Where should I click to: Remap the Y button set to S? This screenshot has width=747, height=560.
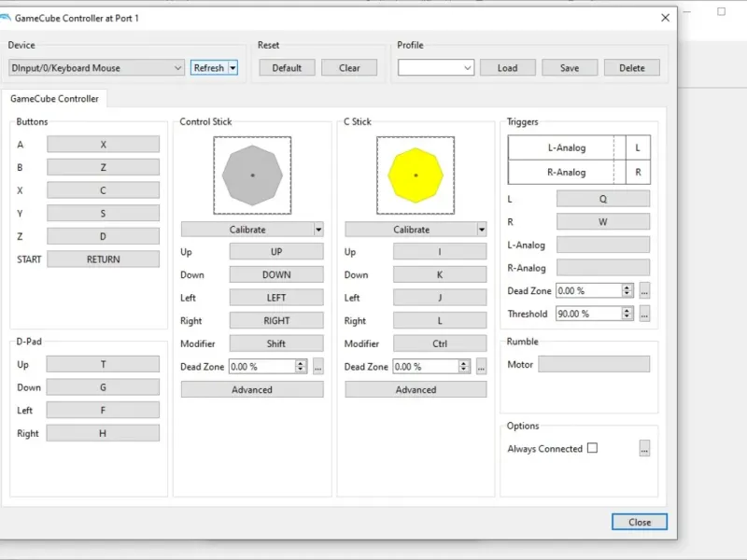(x=103, y=214)
